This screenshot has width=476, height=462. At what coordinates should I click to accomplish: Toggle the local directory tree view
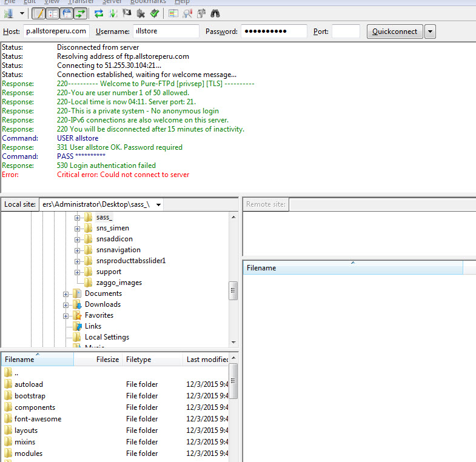click(x=52, y=13)
